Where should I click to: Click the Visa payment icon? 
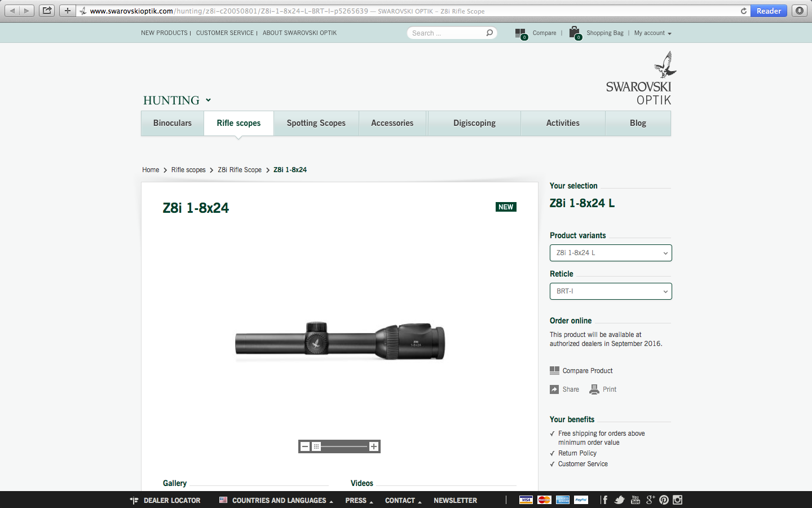point(526,500)
